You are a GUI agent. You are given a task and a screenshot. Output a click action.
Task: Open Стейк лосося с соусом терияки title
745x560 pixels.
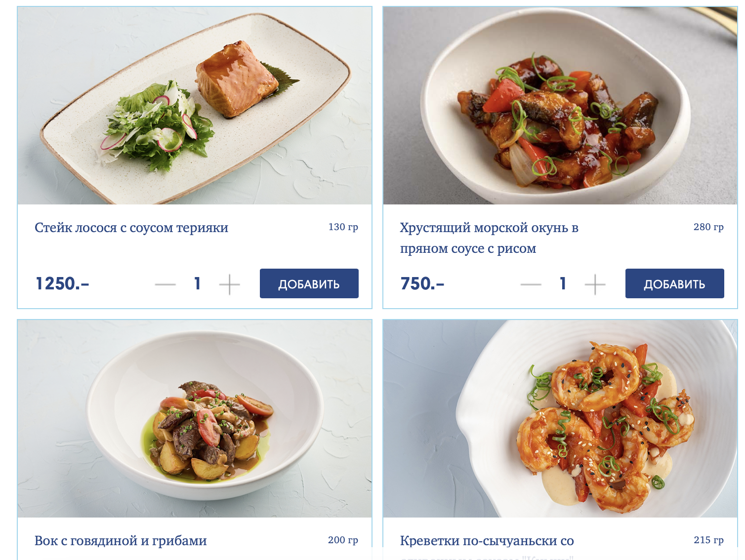pos(131,228)
